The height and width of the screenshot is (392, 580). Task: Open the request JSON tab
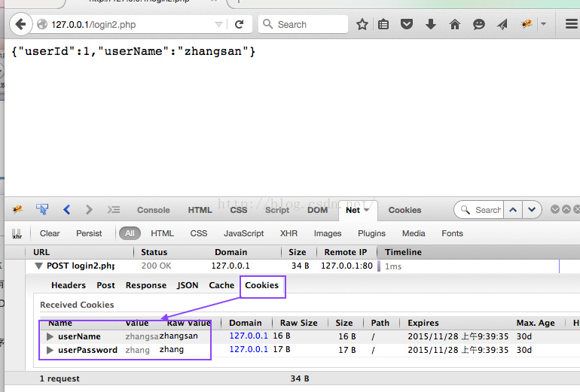pos(188,285)
